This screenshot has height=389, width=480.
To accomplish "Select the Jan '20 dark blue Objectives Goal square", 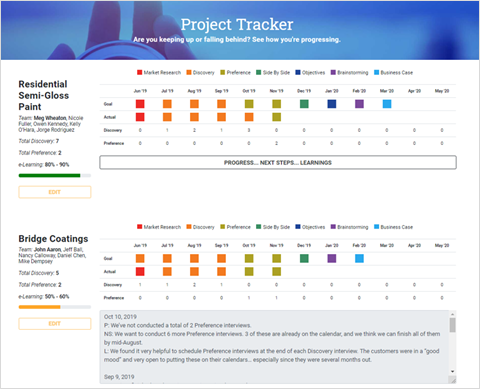I will tap(332, 104).
